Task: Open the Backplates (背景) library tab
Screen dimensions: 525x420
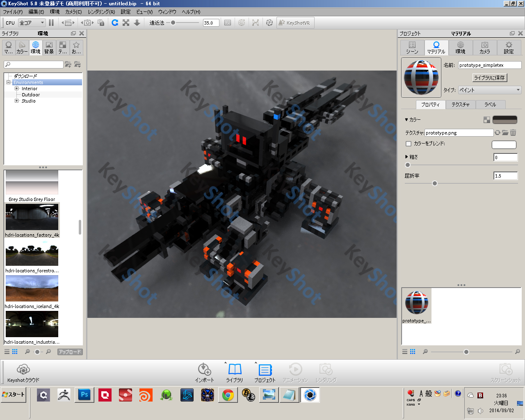Action: [x=49, y=48]
